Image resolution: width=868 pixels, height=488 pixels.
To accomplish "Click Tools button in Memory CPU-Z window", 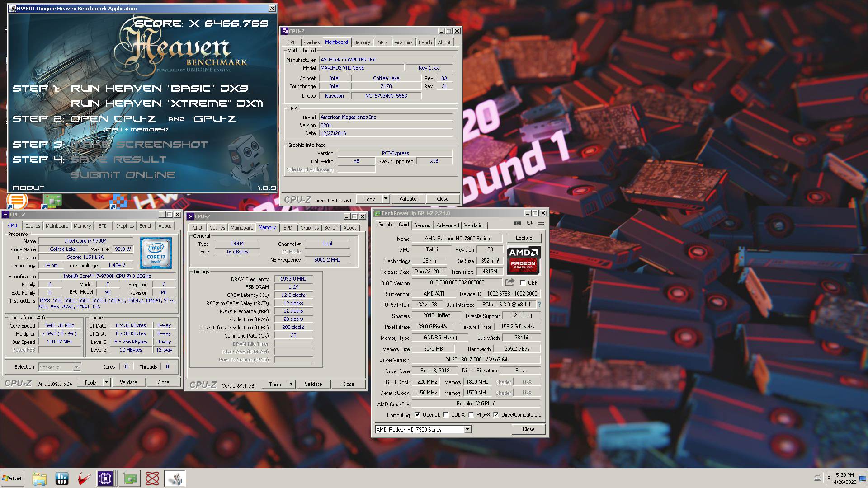I will click(275, 384).
